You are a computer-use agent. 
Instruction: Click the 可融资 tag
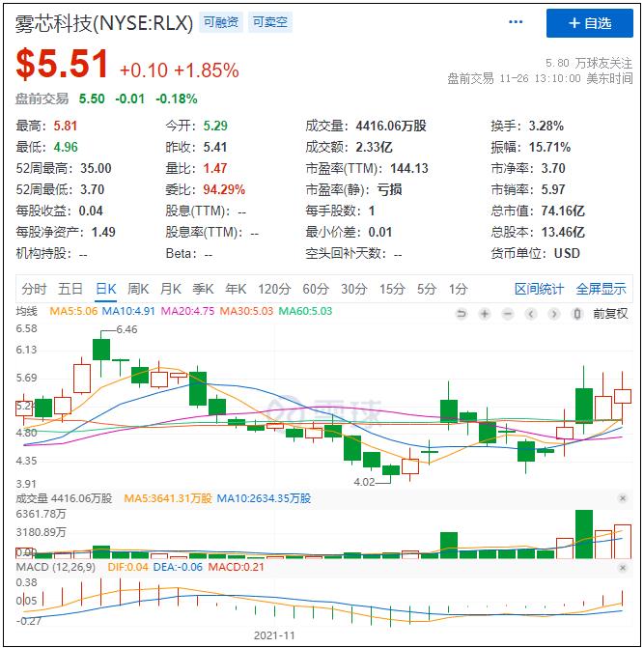point(221,22)
